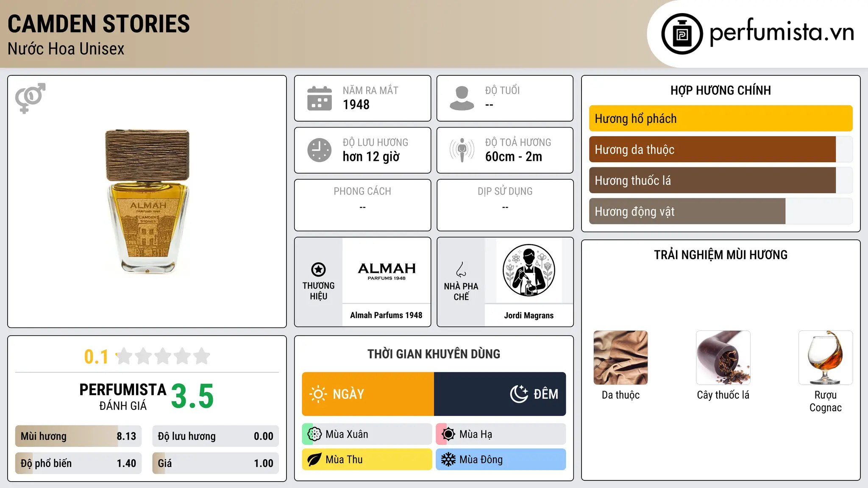
Task: Click the calendar icon beside Năm ra mắt
Action: point(320,98)
